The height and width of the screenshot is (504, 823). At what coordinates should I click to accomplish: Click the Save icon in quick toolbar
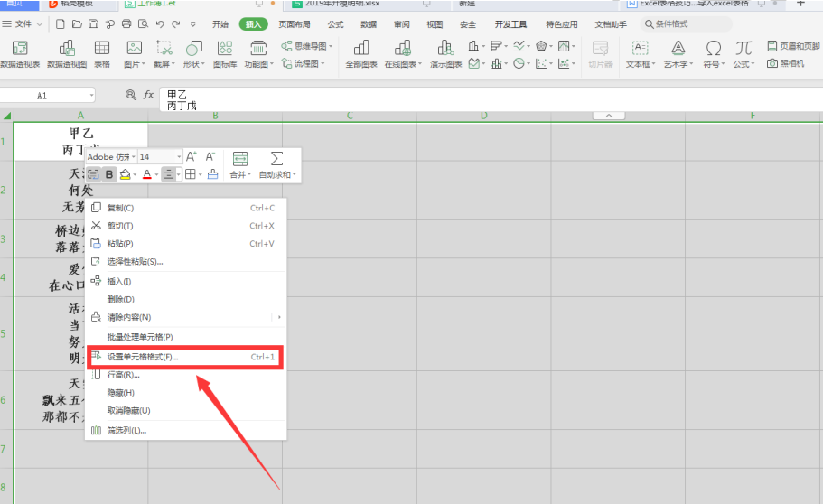pyautogui.click(x=93, y=24)
